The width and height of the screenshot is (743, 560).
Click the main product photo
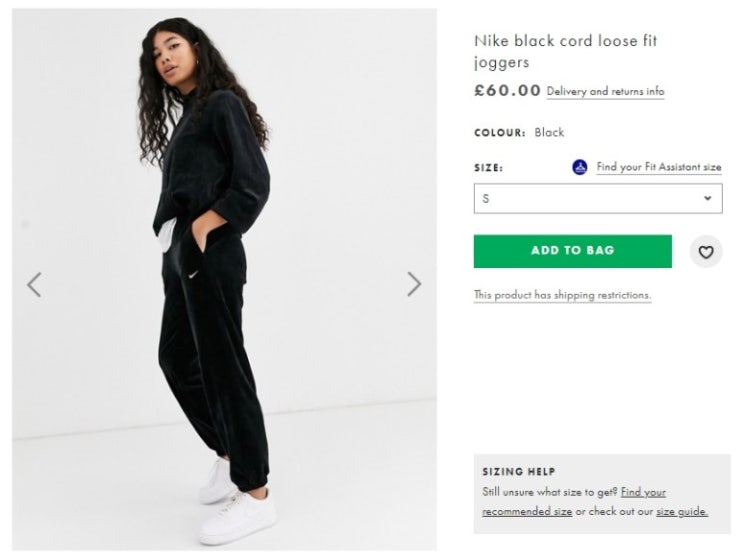(x=224, y=280)
